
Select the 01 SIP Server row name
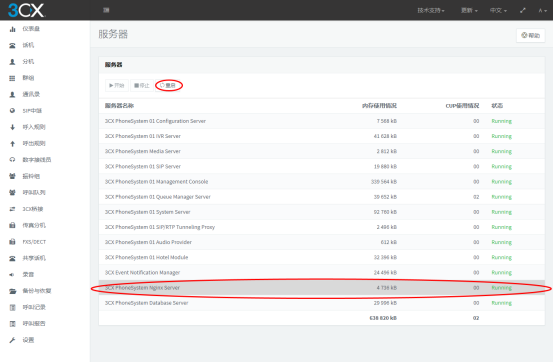142,167
